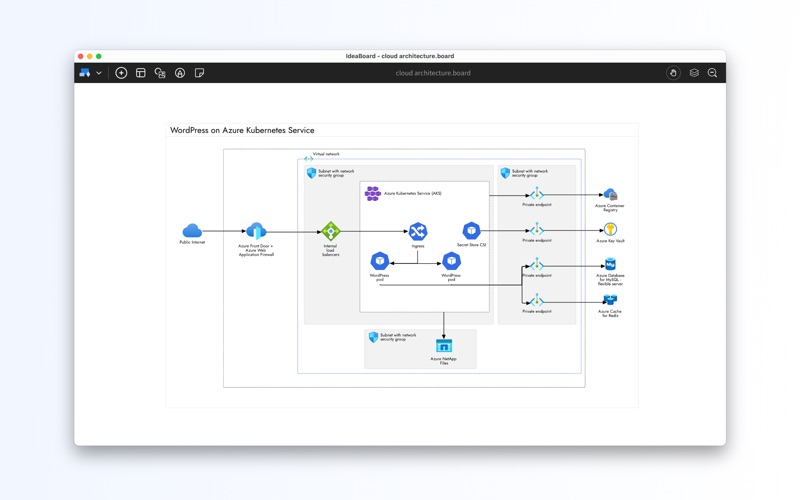Click the 'Azure Front Door + Azure Web Application Firewall' label

256,250
